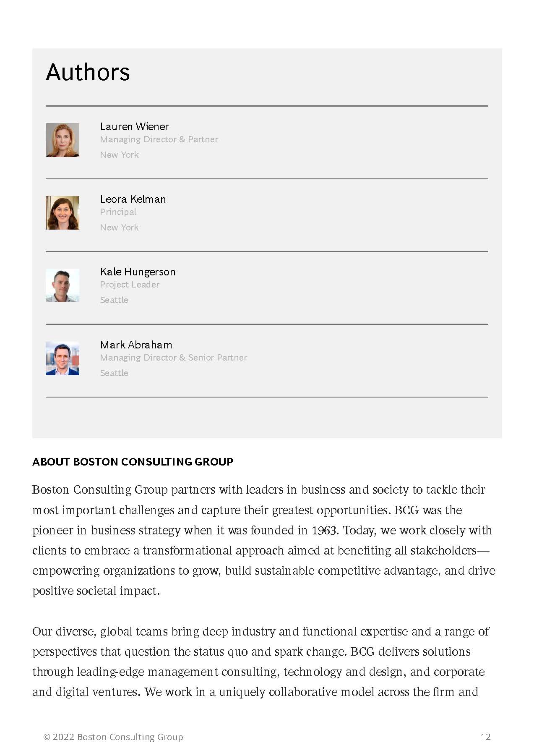Select the Kale Hungerson name
Image resolution: width=534 pixels, height=756 pixels.
(138, 272)
